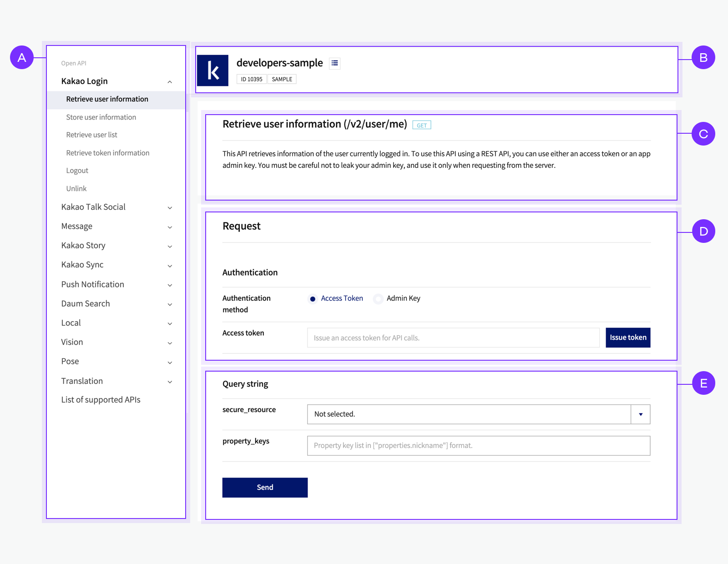Click the Kakao Story label
This screenshot has width=728, height=564.
[83, 246]
